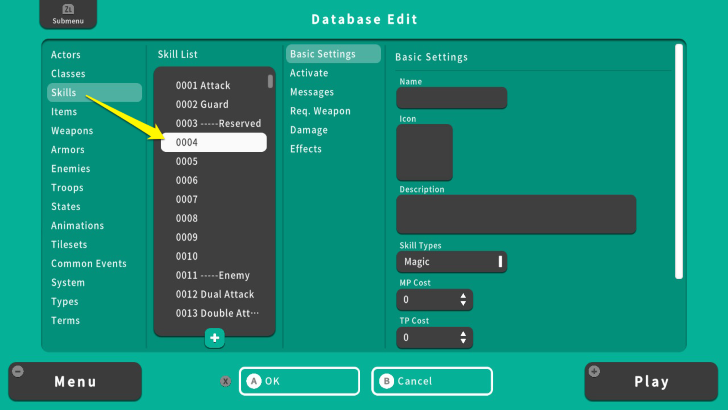Select empty skill slot 0004
Image resolution: width=728 pixels, height=410 pixels.
(x=214, y=143)
